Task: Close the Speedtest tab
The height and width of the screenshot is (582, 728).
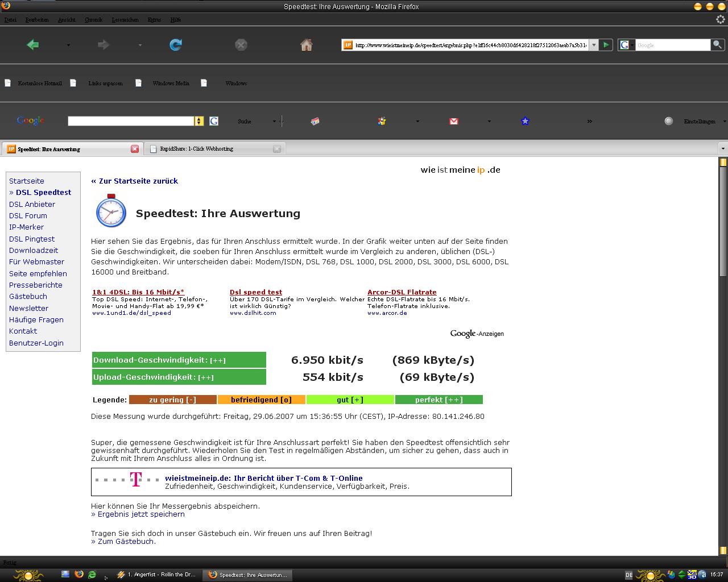Action: [x=135, y=149]
